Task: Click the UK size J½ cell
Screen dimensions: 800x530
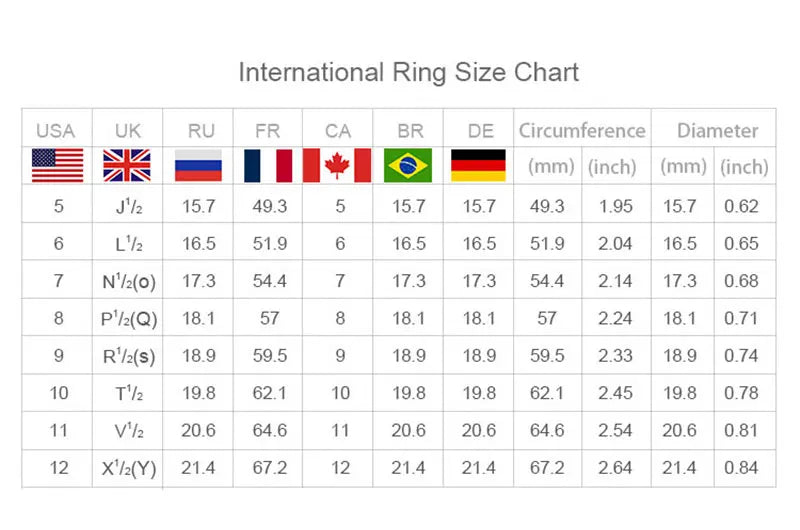Action: pyautogui.click(x=128, y=206)
